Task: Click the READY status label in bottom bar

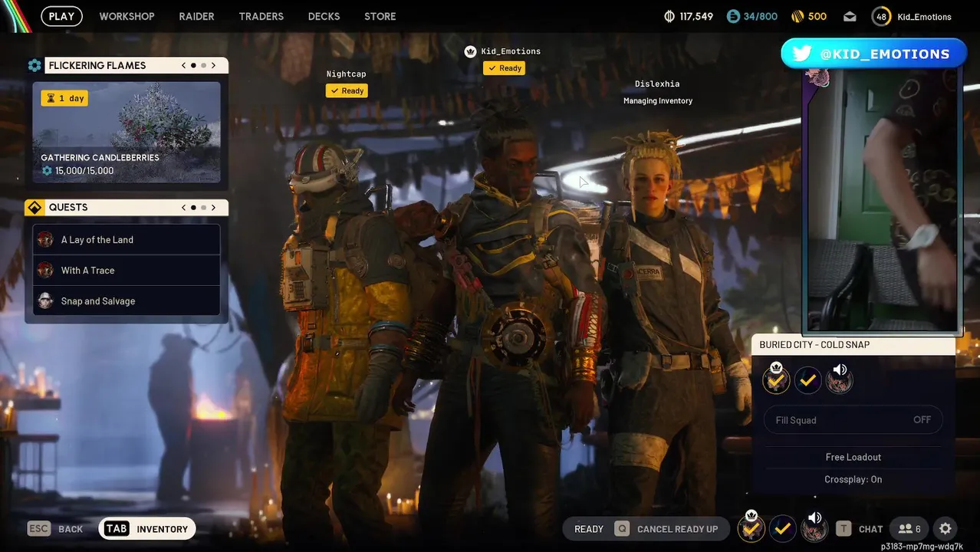Action: coord(589,529)
